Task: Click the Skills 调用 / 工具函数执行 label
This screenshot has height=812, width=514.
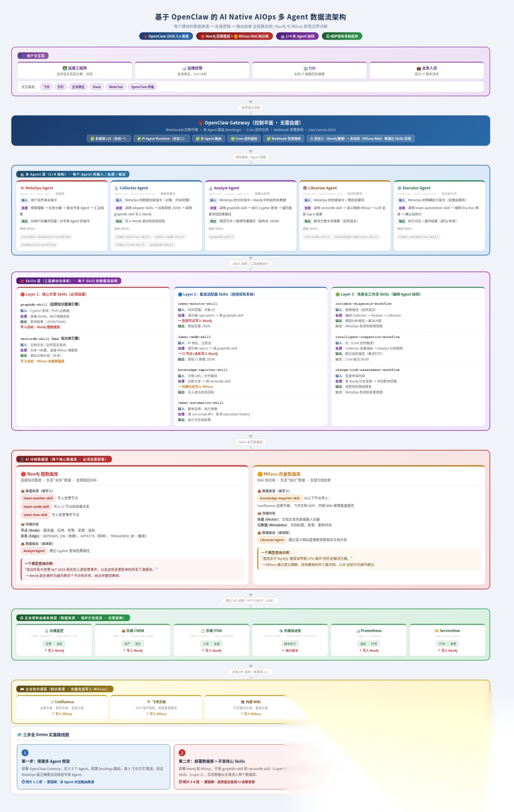Action: (251, 264)
